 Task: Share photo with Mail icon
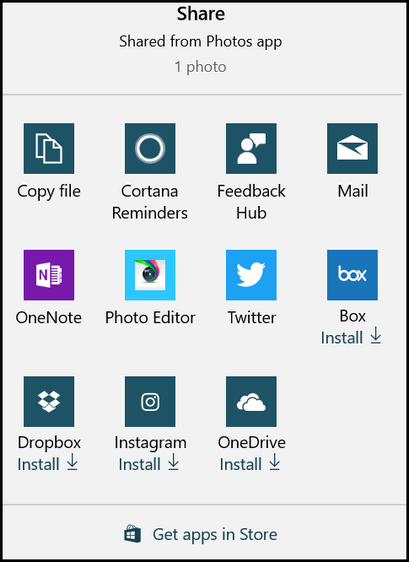(352, 148)
